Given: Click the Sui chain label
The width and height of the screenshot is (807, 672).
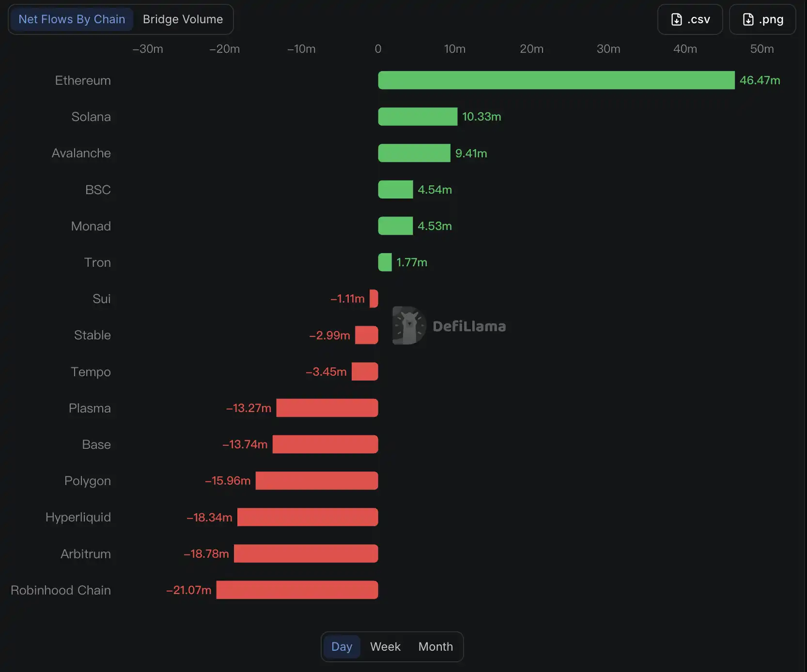Looking at the screenshot, I should pyautogui.click(x=102, y=299).
